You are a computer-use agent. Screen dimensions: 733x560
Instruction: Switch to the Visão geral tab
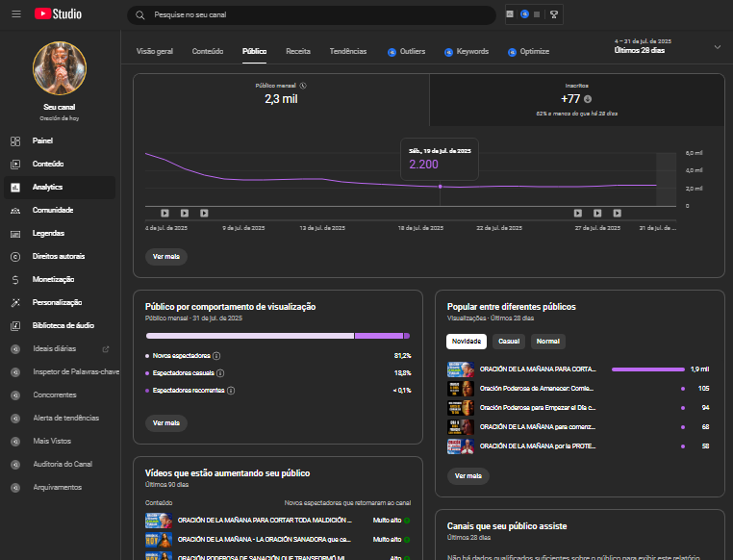154,51
